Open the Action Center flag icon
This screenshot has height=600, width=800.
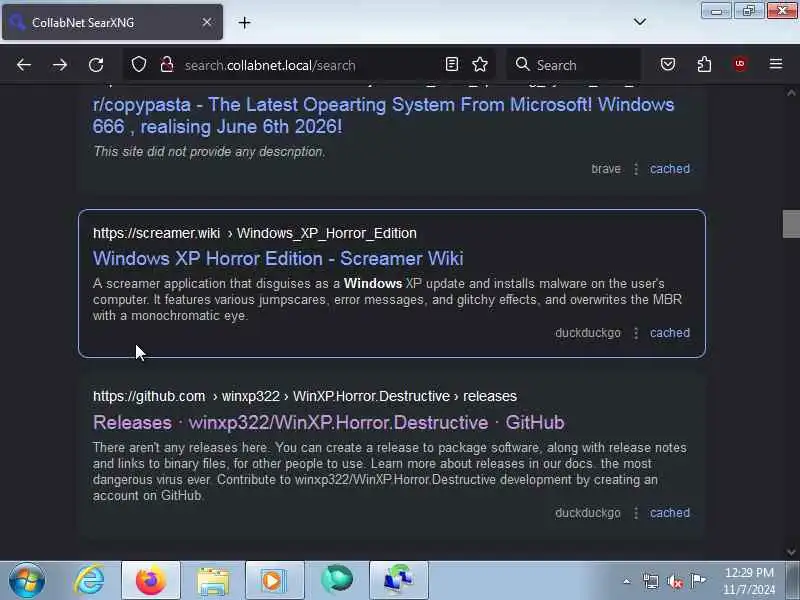(x=698, y=581)
